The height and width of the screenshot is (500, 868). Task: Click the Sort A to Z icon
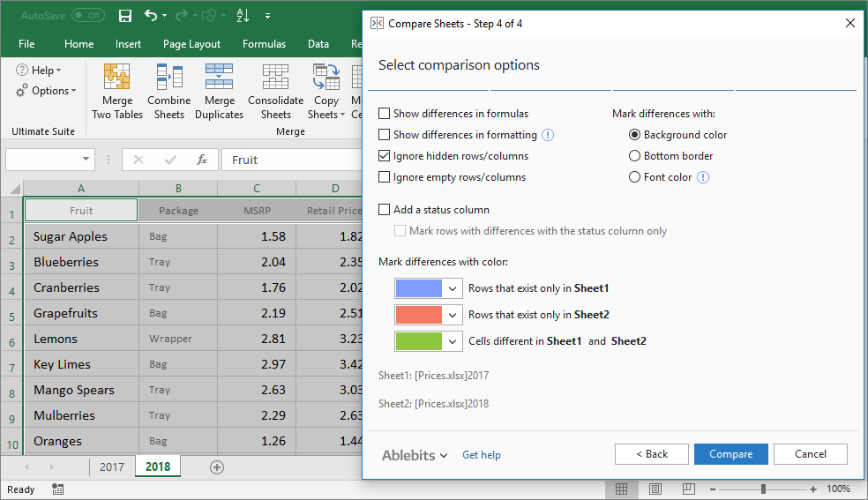(243, 16)
